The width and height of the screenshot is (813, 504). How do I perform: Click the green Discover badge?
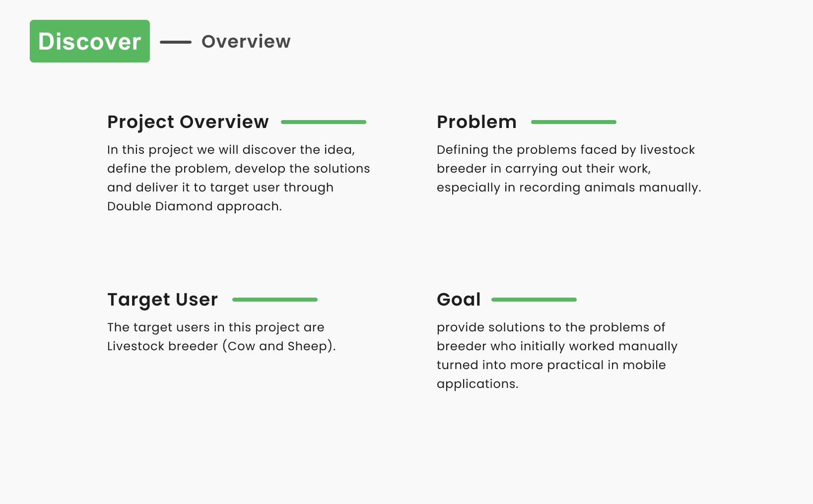(90, 41)
